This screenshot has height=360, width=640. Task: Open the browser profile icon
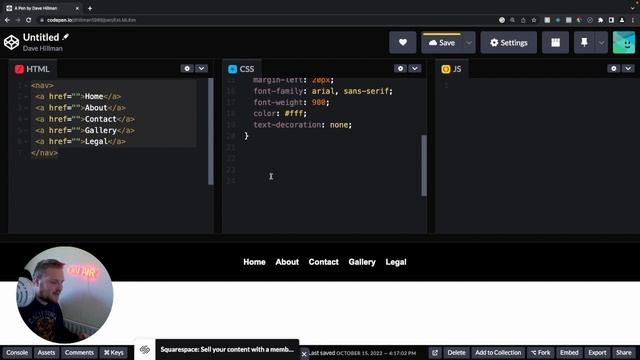point(622,20)
